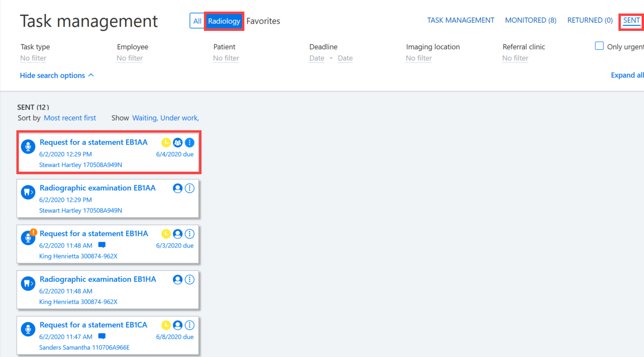Image resolution: width=644 pixels, height=357 pixels.
Task: Click the tooth icon on Radiographic examination EB1AA
Action: [28, 192]
